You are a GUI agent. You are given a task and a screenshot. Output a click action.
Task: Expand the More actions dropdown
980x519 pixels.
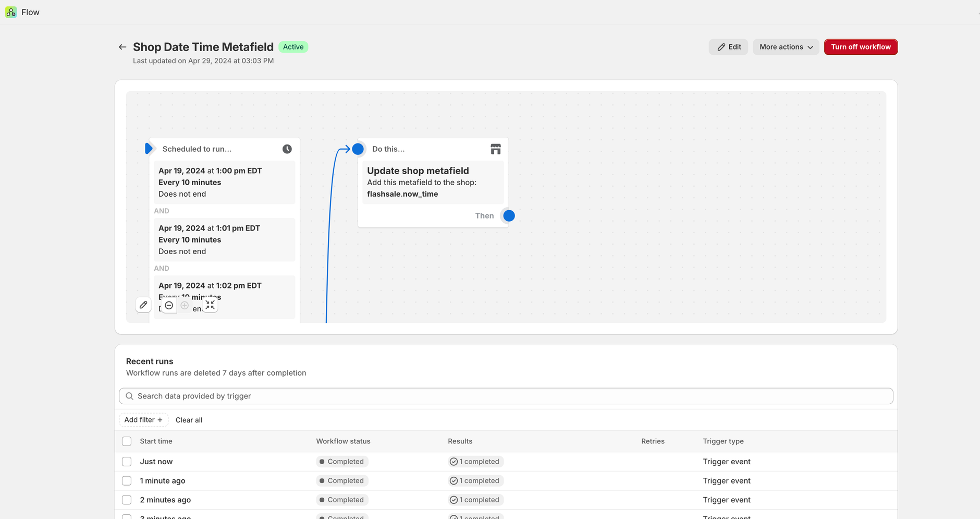tap(786, 47)
